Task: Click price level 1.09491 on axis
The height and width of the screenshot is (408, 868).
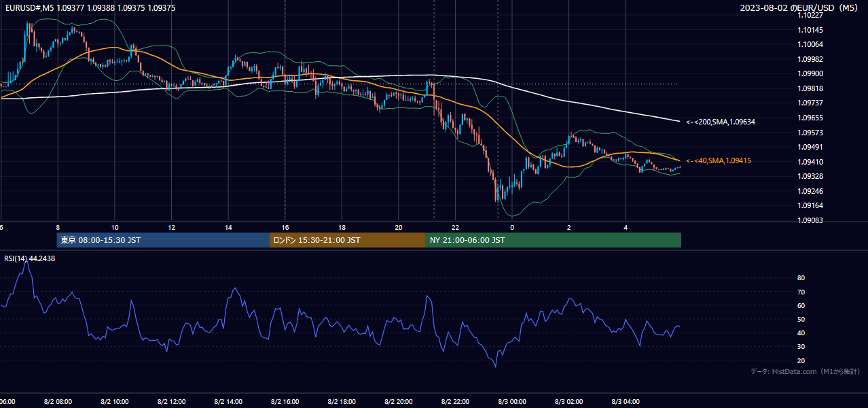Action: tap(810, 147)
